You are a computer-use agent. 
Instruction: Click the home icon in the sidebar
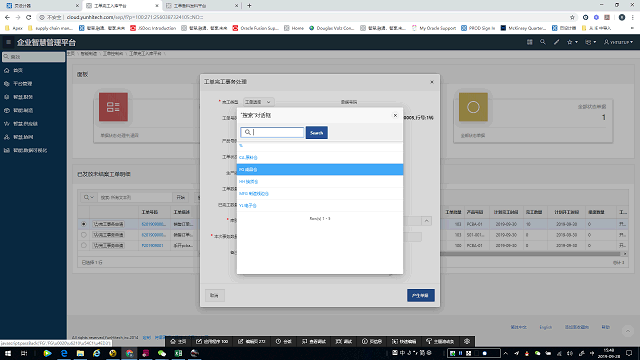[7, 70]
